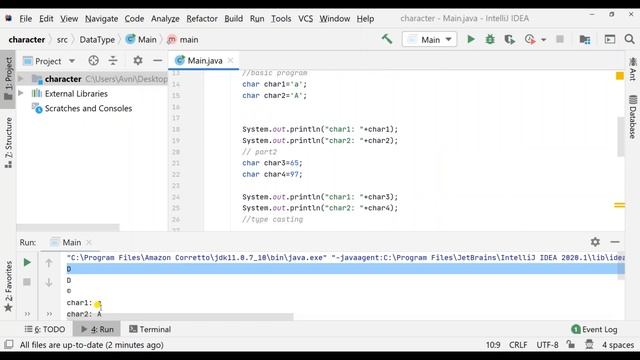The width and height of the screenshot is (640, 360).
Task: Open the VCS menu
Action: (x=305, y=18)
